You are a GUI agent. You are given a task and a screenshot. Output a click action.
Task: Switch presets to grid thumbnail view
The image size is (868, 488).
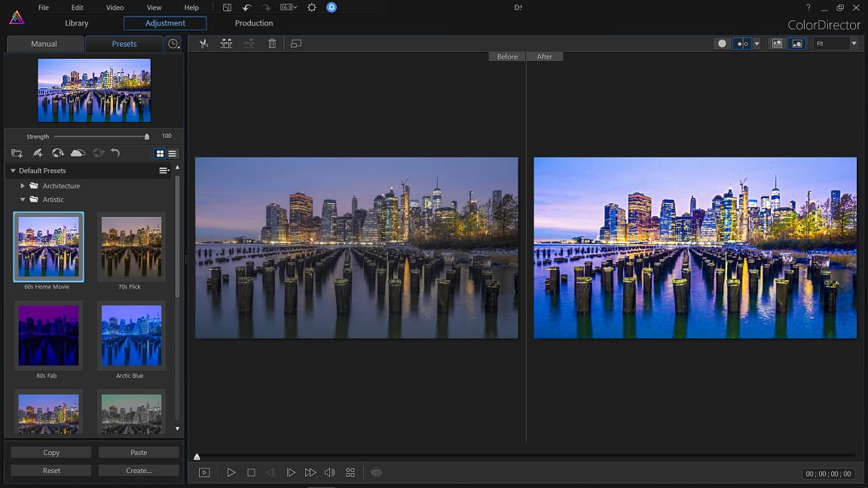pyautogui.click(x=160, y=154)
